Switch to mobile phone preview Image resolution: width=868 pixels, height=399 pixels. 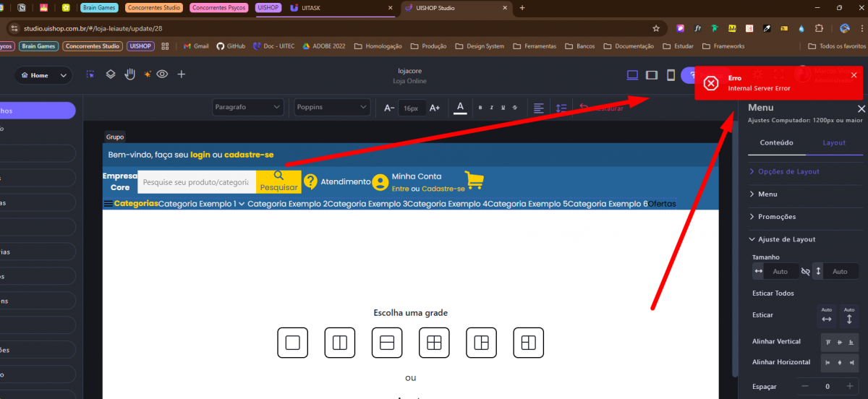click(x=671, y=75)
